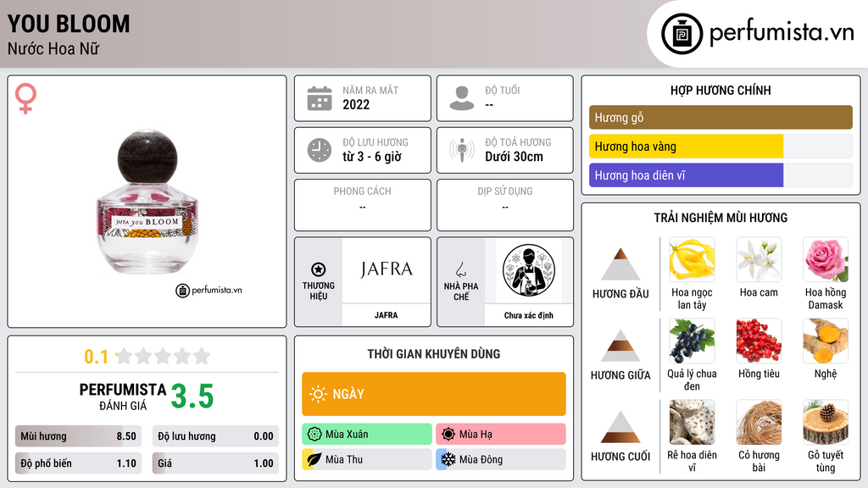Click the clock icon for Độ lưu hương
Image resolution: width=868 pixels, height=488 pixels.
point(320,150)
